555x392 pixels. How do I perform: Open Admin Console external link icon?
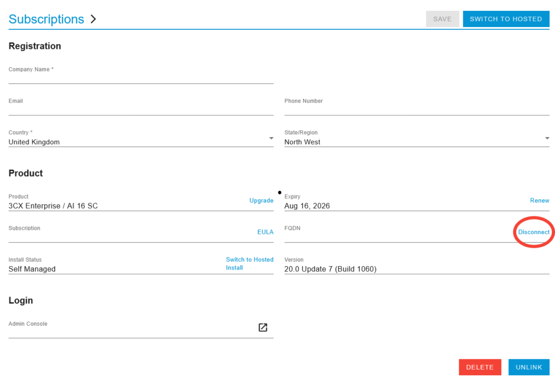click(x=263, y=327)
